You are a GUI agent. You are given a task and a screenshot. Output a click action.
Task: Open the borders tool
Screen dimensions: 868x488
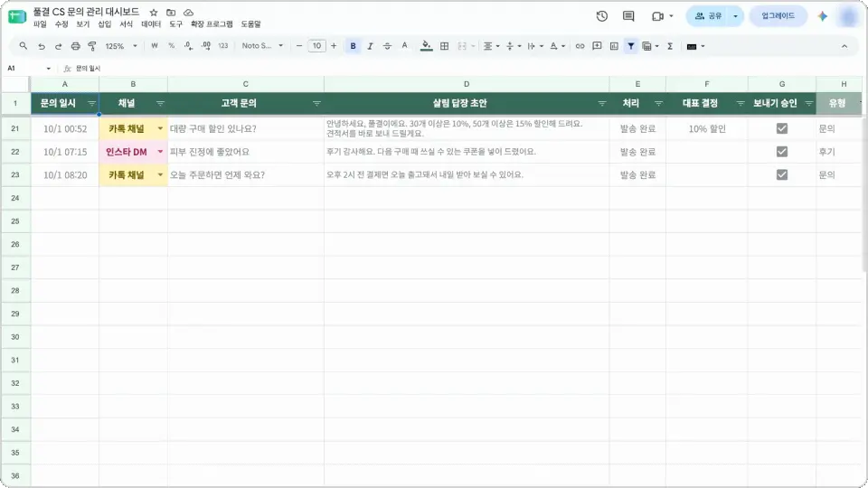(x=444, y=46)
